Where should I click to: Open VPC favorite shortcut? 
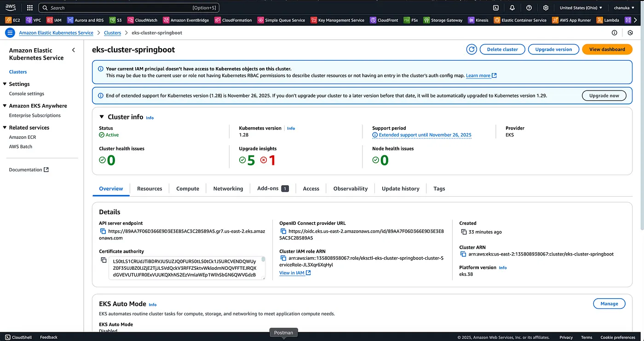pyautogui.click(x=34, y=20)
